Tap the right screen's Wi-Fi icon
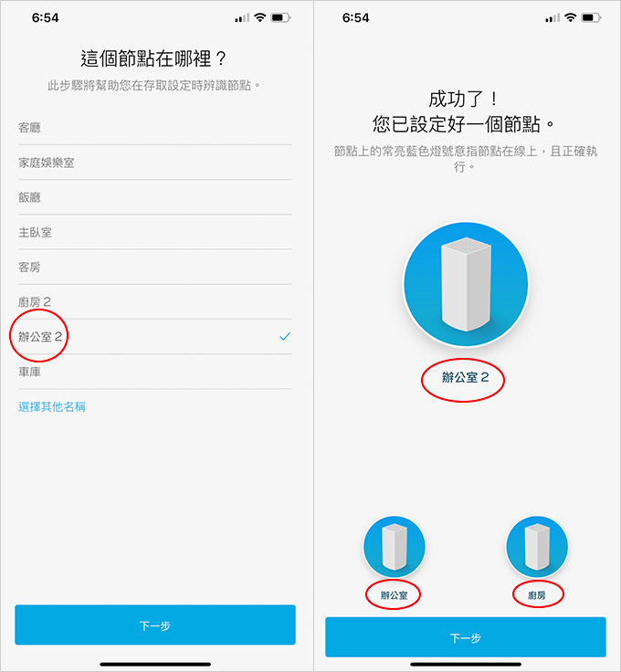 tap(570, 17)
